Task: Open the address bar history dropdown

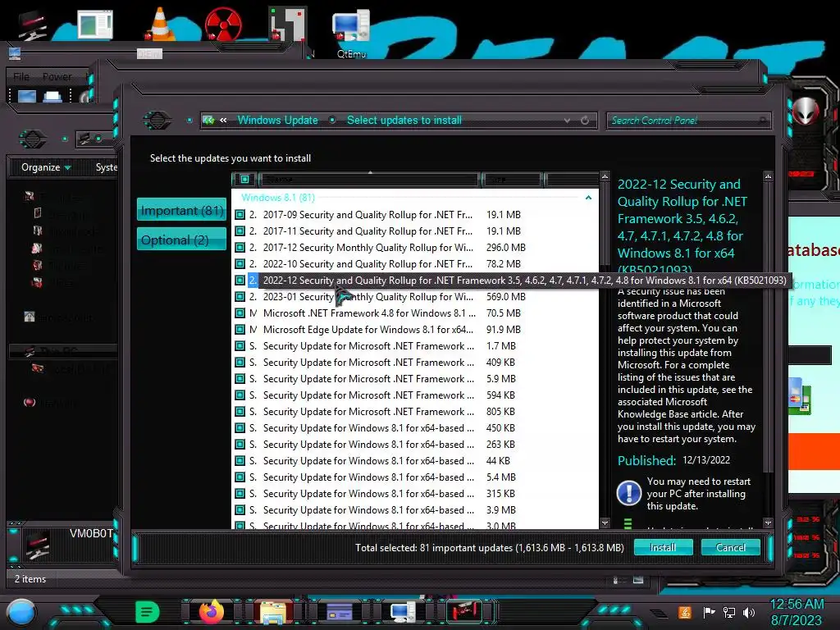Action: click(567, 121)
